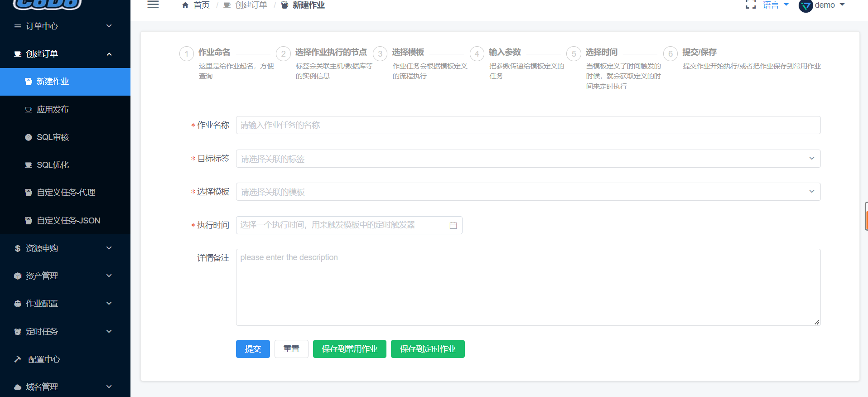This screenshot has height=397, width=868.
Task: Open the 选择模板 dropdown
Action: (x=528, y=192)
